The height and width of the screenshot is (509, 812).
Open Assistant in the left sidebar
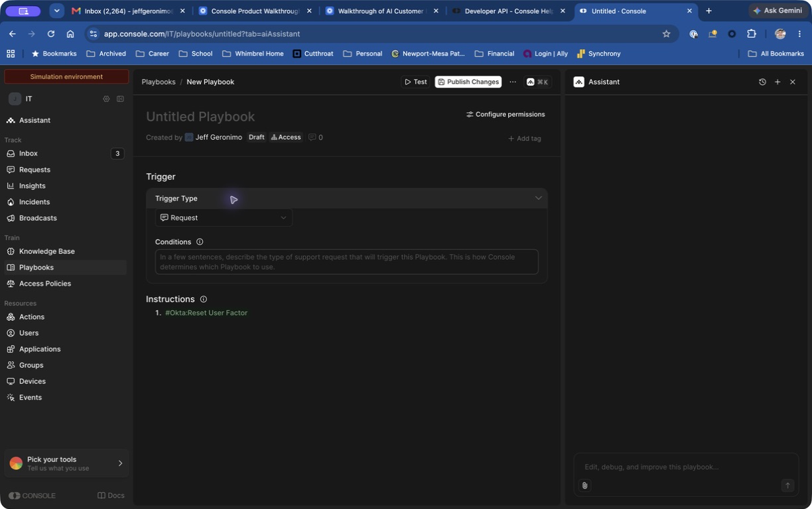34,121
